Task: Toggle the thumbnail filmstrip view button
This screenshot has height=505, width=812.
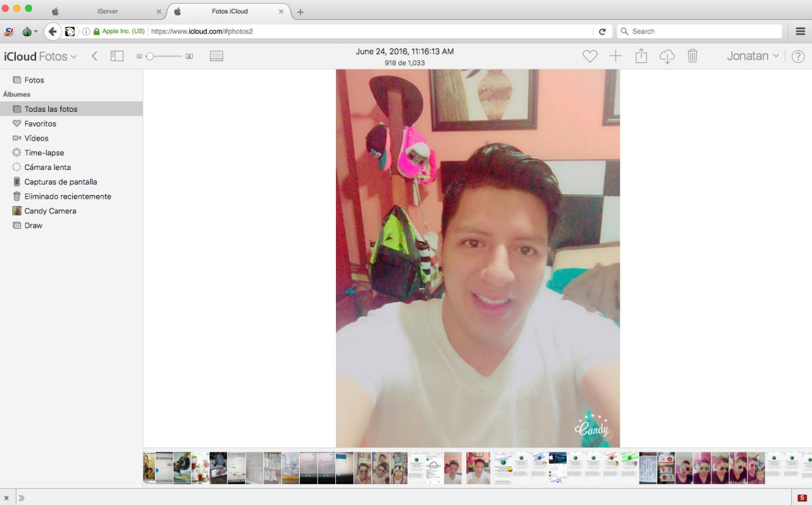Action: pyautogui.click(x=217, y=56)
